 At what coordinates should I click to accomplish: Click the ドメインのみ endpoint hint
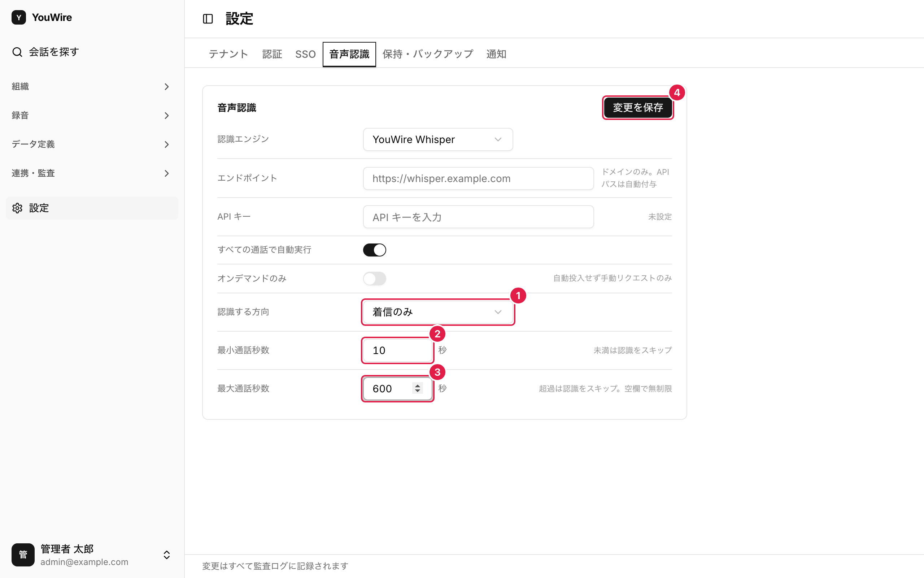[636, 178]
